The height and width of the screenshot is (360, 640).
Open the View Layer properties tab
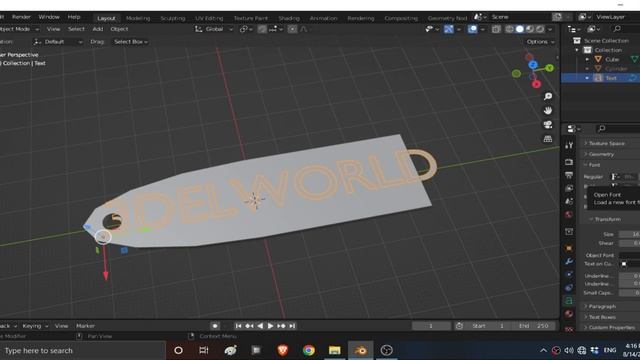point(569,188)
